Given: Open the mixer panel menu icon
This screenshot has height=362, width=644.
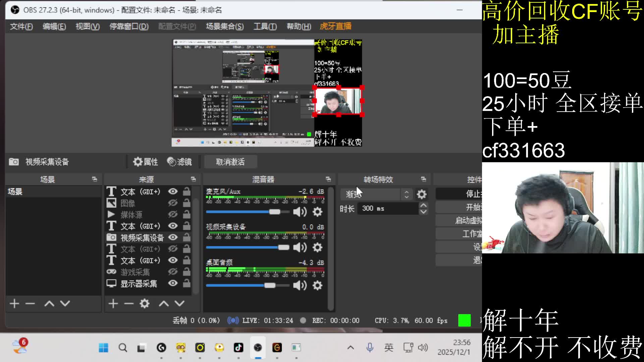Looking at the screenshot, I should pos(328,179).
